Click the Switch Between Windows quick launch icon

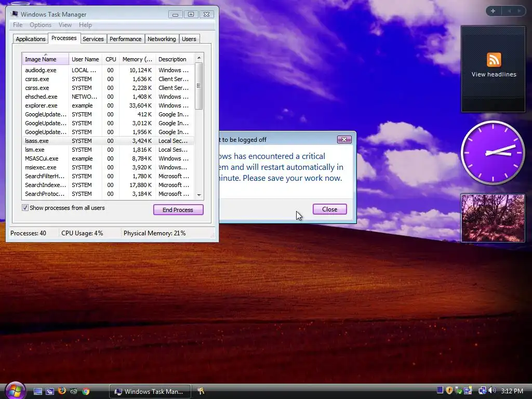point(50,392)
